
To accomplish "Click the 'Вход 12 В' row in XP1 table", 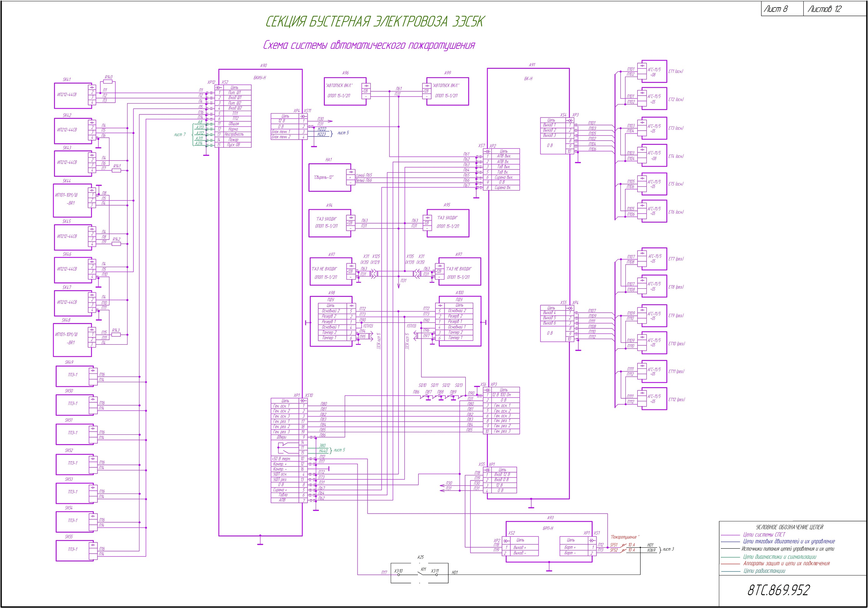I will tap(500, 474).
